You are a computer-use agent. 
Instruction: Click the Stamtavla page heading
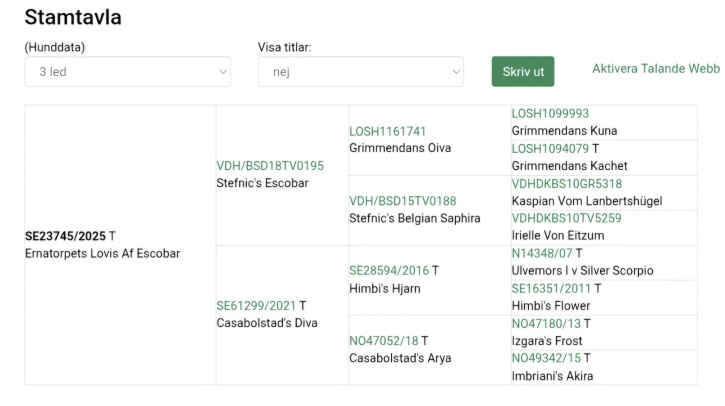73,17
